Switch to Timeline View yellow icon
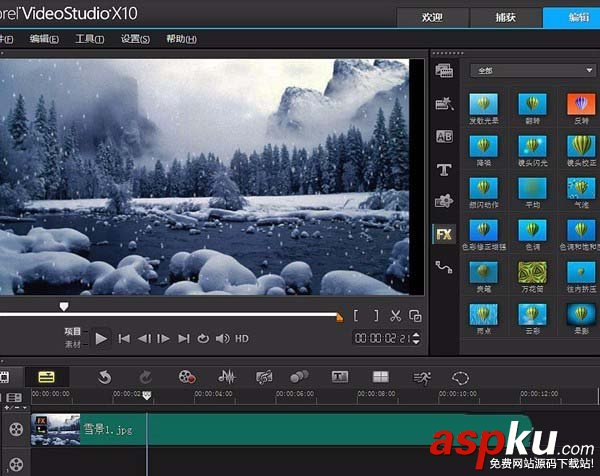This screenshot has height=476, width=600. pos(46,377)
